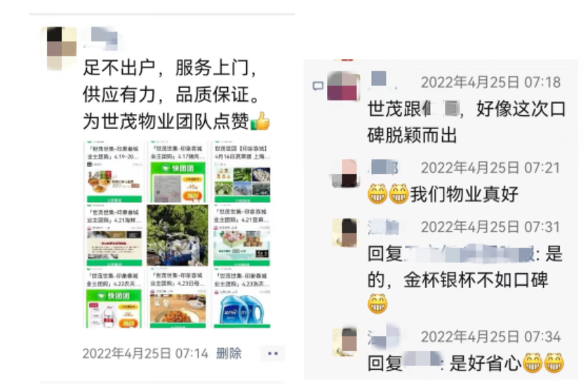588x384 pixels.
Task: Open bottom-middle cooked dish thumbnail
Action: pos(178,298)
